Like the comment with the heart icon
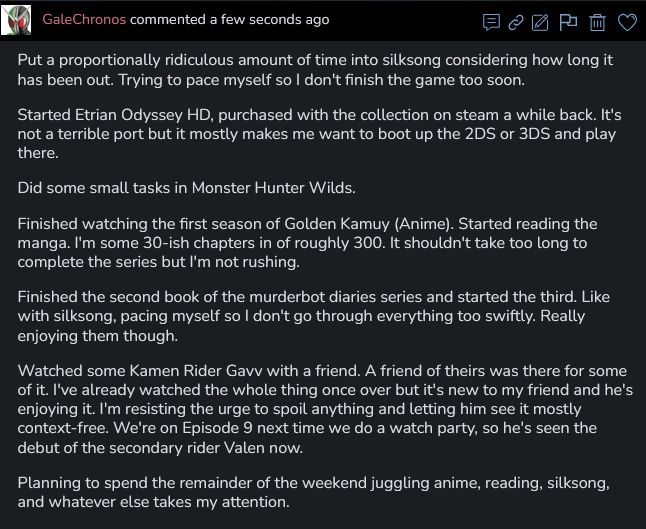646x529 pixels. [627, 22]
